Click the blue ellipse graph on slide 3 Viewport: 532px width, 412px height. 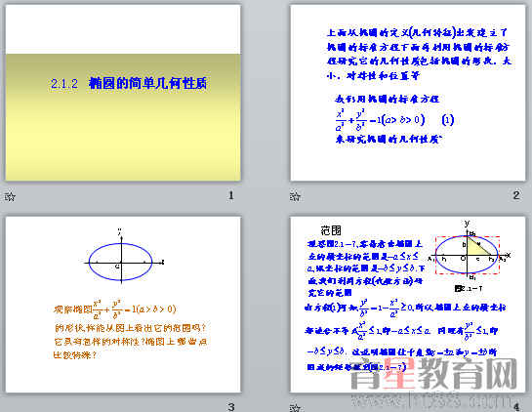[x=121, y=262]
